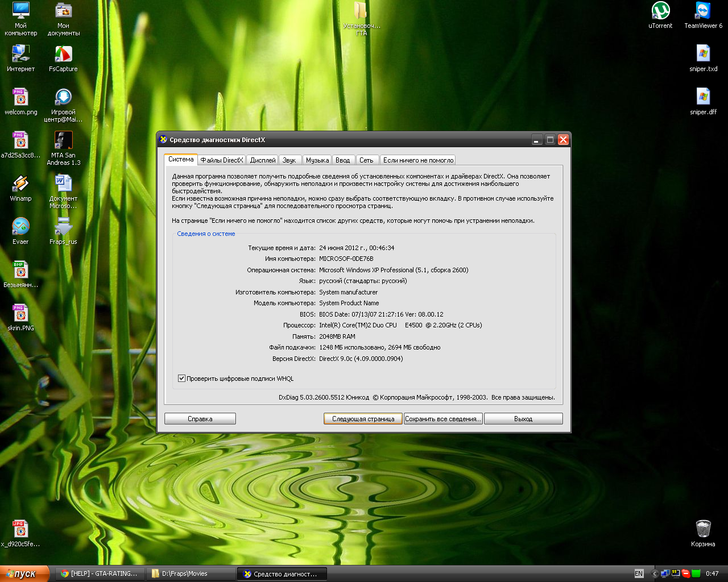Click the Следующая страница button
The height and width of the screenshot is (582, 728).
click(x=363, y=419)
